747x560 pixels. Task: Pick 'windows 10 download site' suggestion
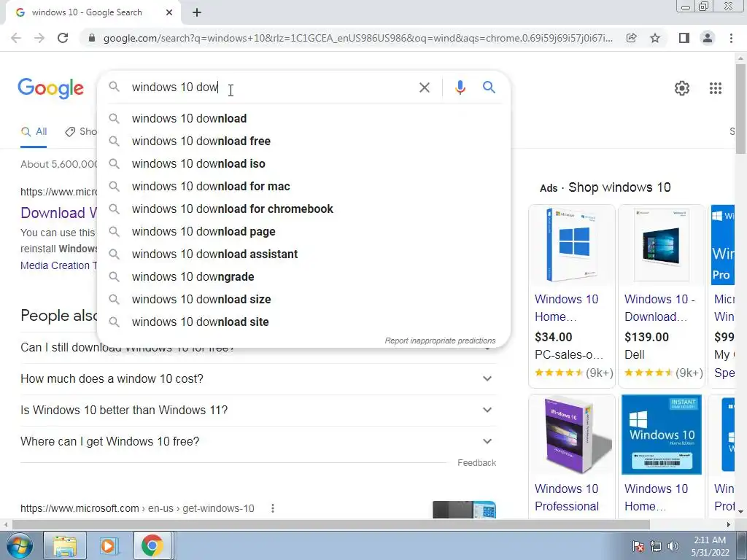[x=303, y=322]
